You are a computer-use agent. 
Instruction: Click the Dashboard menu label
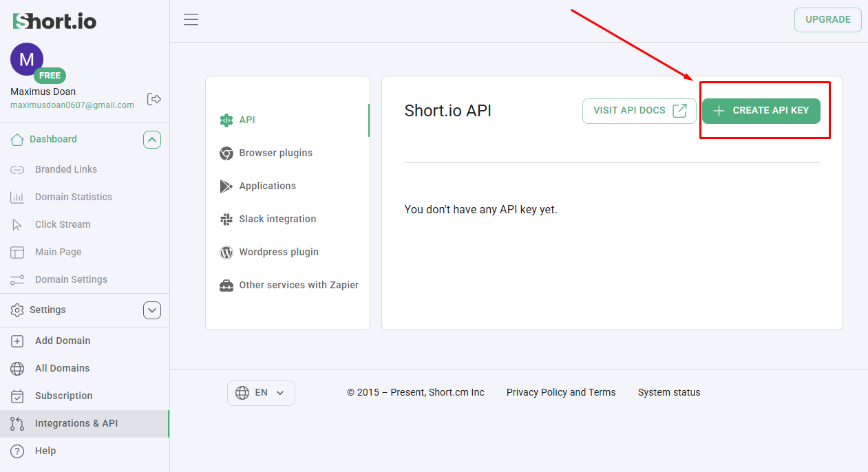pyautogui.click(x=53, y=139)
